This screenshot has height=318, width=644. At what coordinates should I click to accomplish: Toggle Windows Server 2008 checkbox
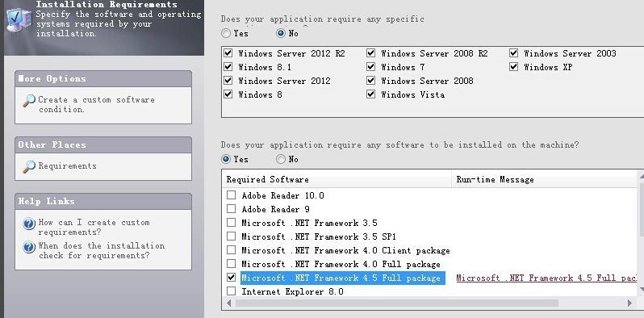coord(371,81)
